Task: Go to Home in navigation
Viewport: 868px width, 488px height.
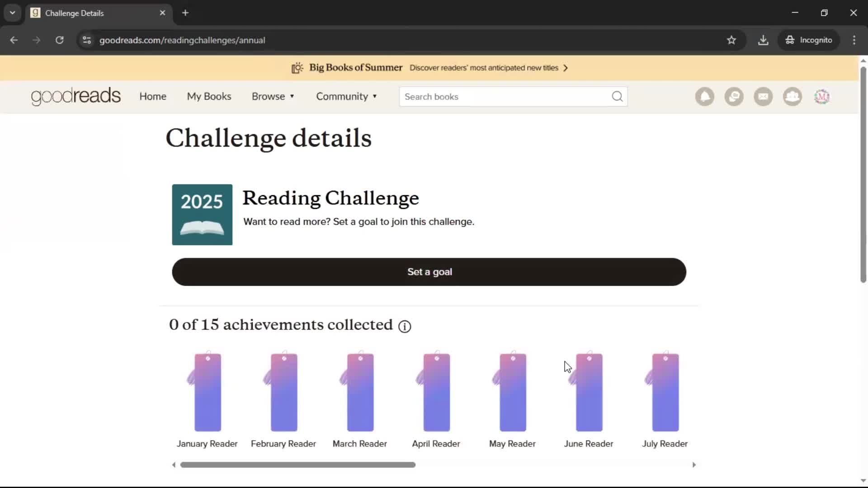Action: [x=153, y=96]
